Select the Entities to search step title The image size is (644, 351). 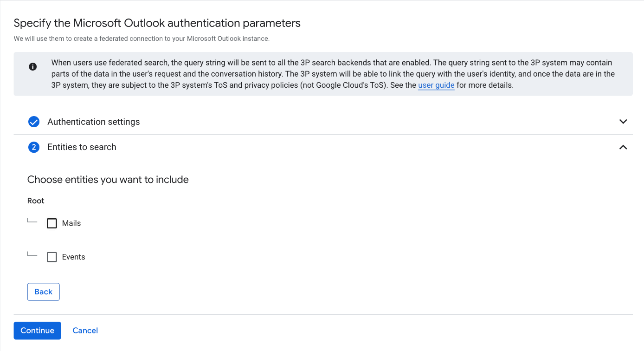(x=82, y=147)
